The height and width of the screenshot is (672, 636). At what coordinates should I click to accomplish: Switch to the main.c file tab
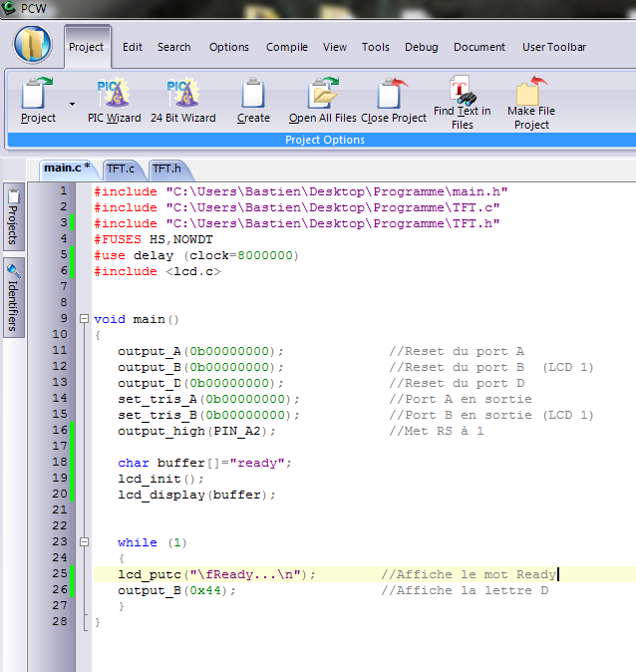[68, 168]
